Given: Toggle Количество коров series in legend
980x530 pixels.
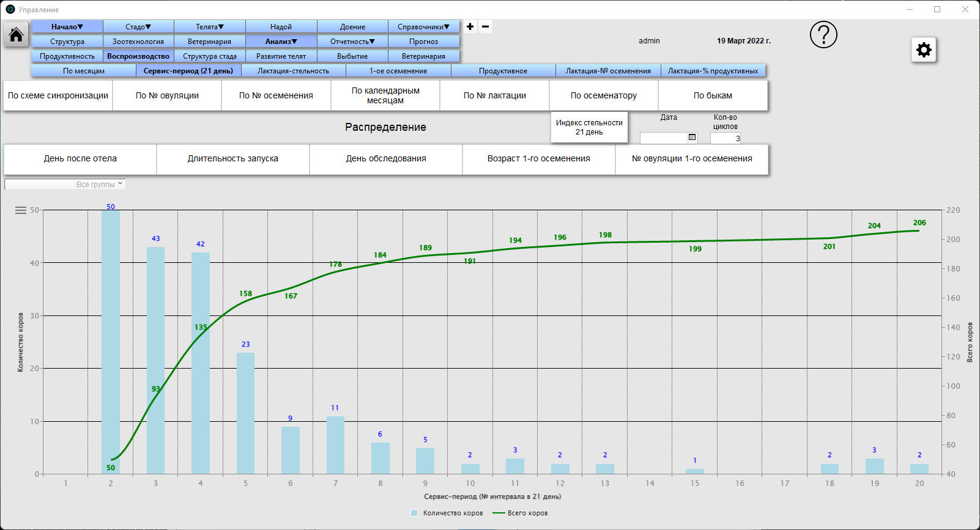Looking at the screenshot, I should pyautogui.click(x=447, y=513).
